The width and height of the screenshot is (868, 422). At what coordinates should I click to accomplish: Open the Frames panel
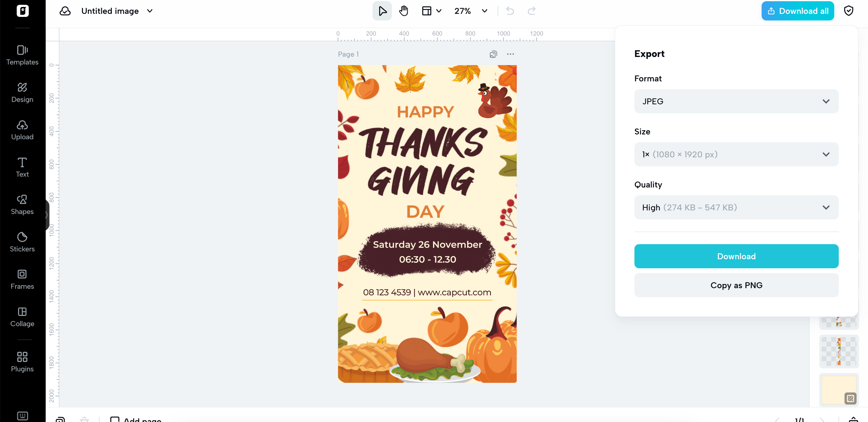tap(22, 279)
